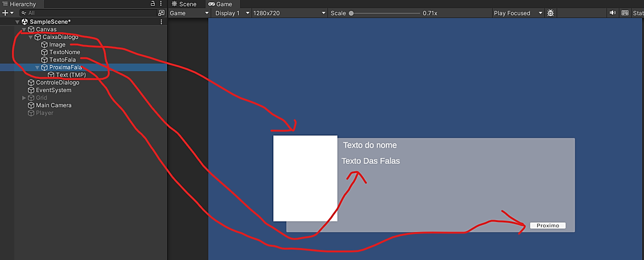Collapse the CaixaDialogo tree node

point(31,37)
